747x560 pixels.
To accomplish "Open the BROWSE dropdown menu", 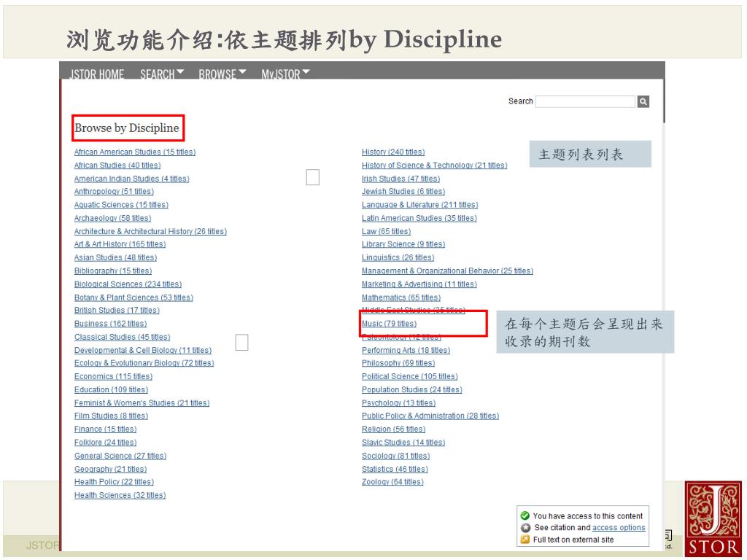I will (x=222, y=74).
